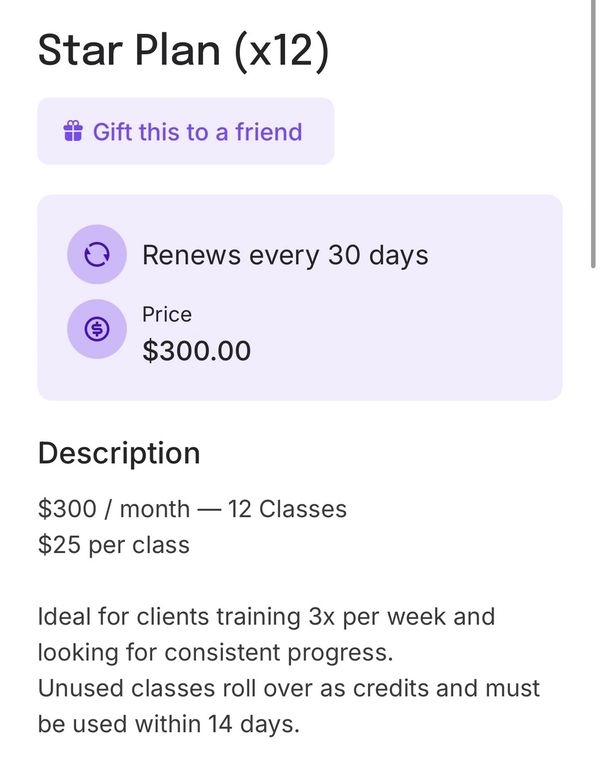Click the be used within 14 days text

click(x=168, y=724)
